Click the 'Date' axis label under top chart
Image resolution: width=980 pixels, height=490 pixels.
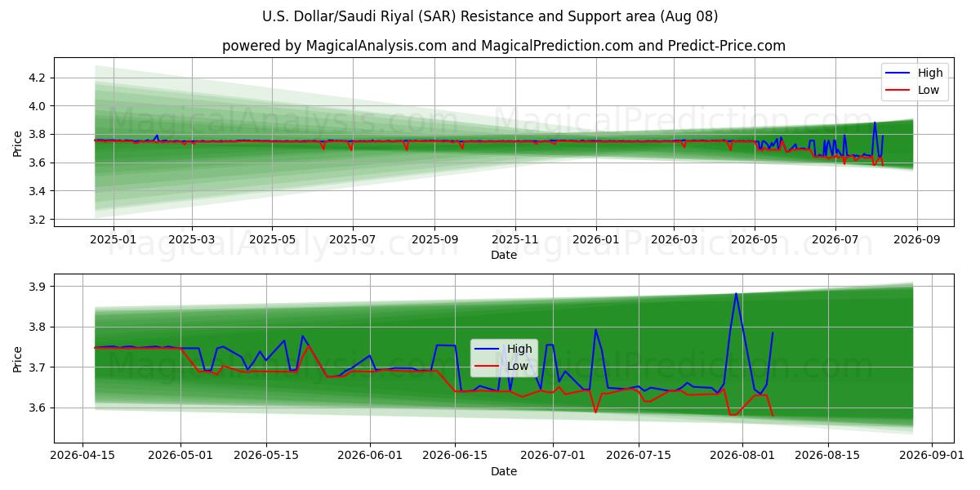(x=504, y=256)
